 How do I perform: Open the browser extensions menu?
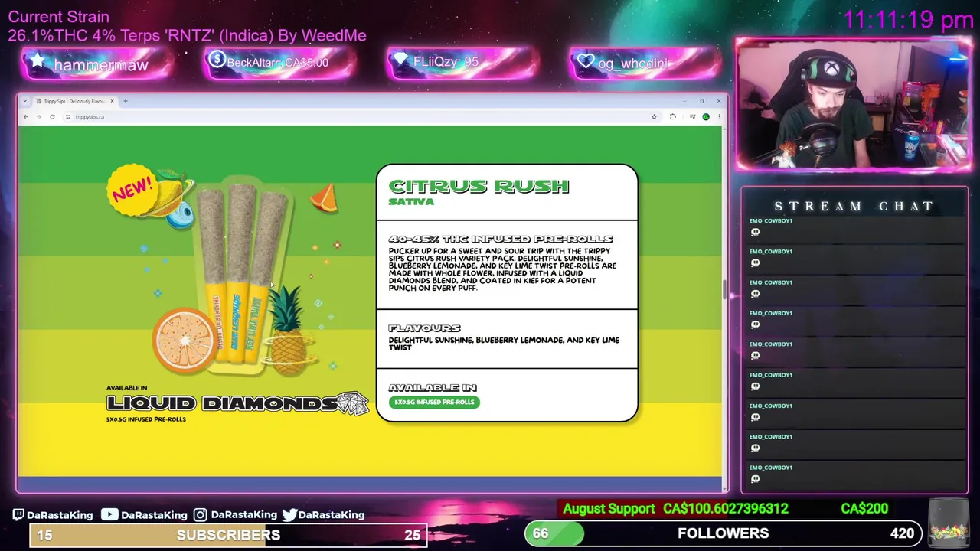pyautogui.click(x=673, y=117)
